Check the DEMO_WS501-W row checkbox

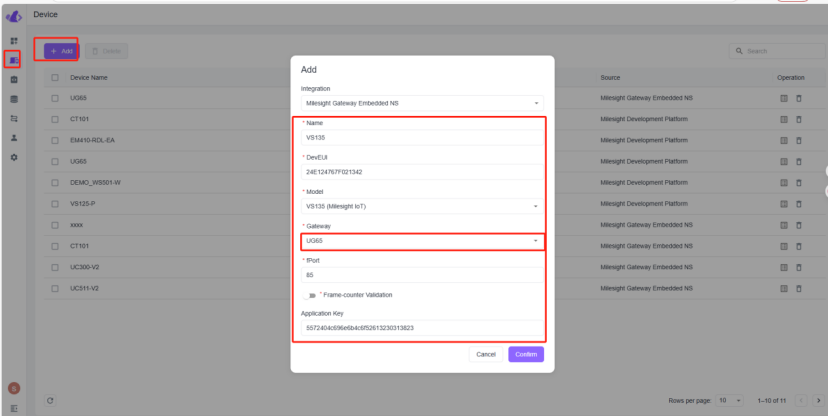[55, 183]
